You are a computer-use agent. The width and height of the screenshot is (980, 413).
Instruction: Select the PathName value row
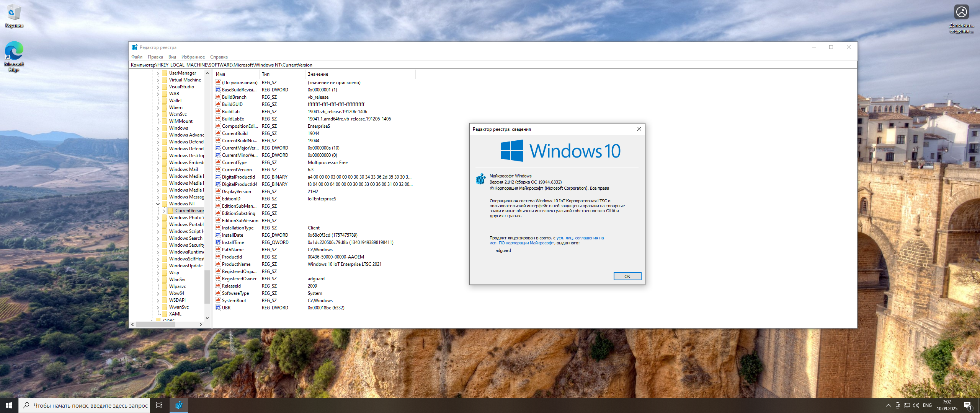click(314, 250)
